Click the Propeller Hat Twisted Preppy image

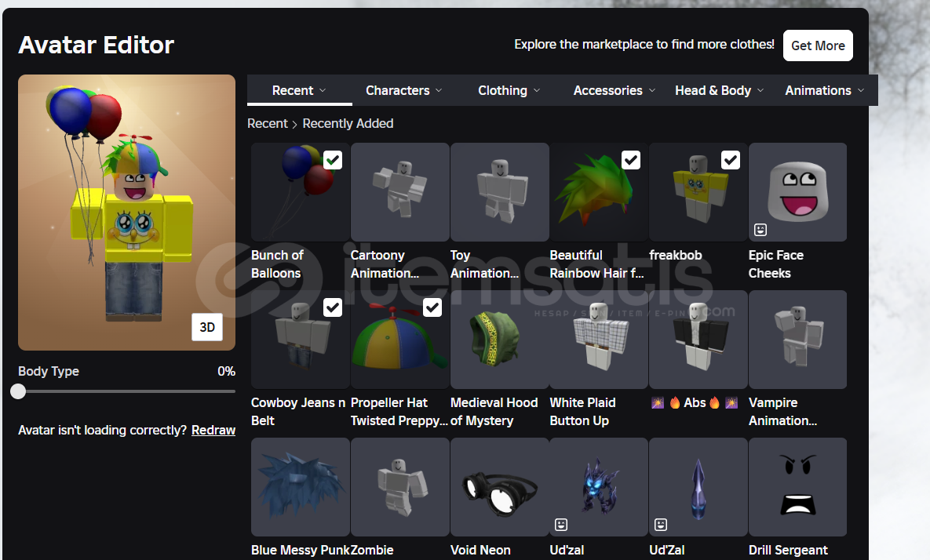[x=399, y=340]
